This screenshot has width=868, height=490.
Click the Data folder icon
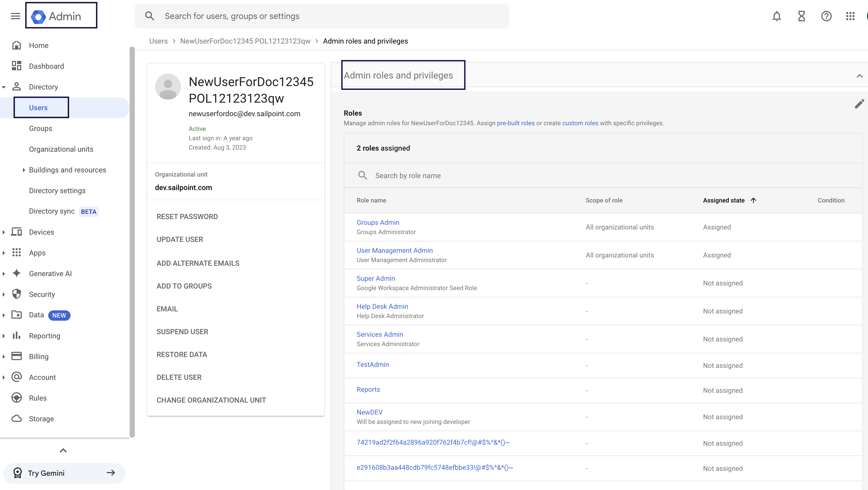pyautogui.click(x=17, y=315)
